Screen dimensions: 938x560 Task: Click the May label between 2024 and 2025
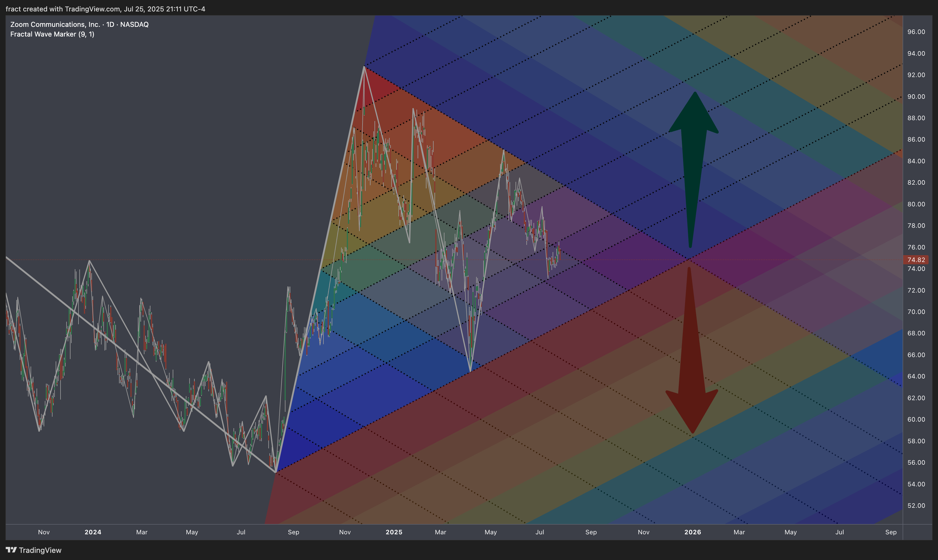[x=192, y=532]
